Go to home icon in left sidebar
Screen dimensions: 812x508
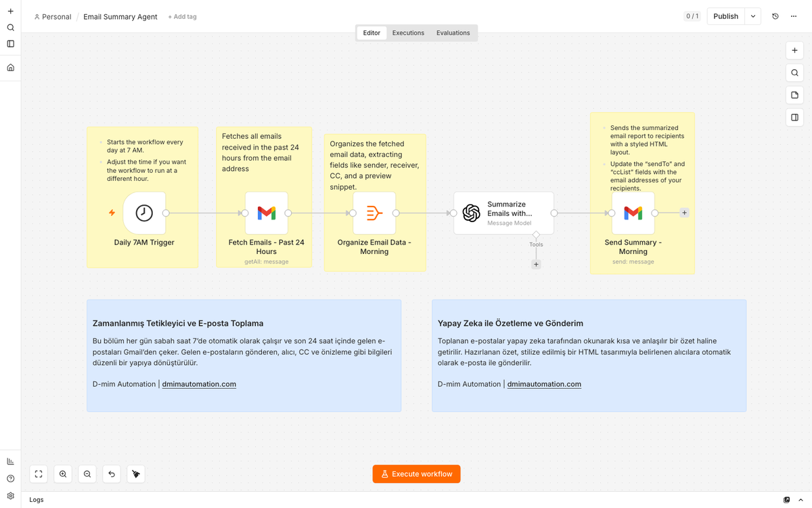pos(10,68)
